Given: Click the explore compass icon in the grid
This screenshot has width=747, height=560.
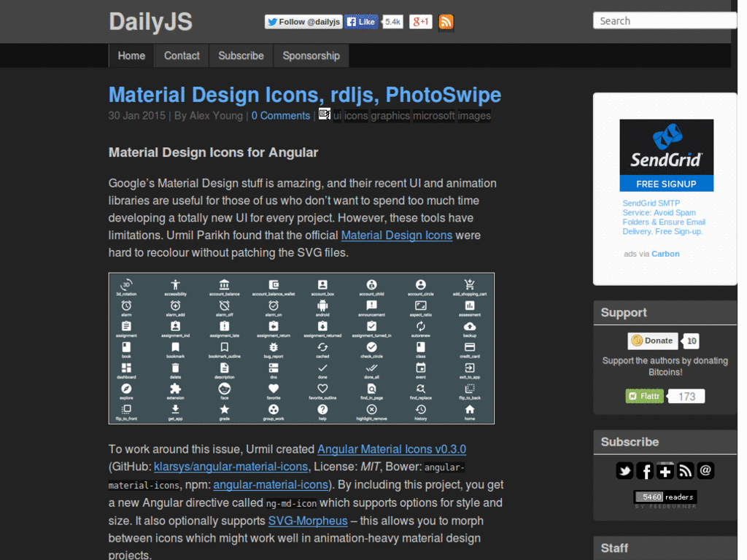Looking at the screenshot, I should pyautogui.click(x=126, y=389).
